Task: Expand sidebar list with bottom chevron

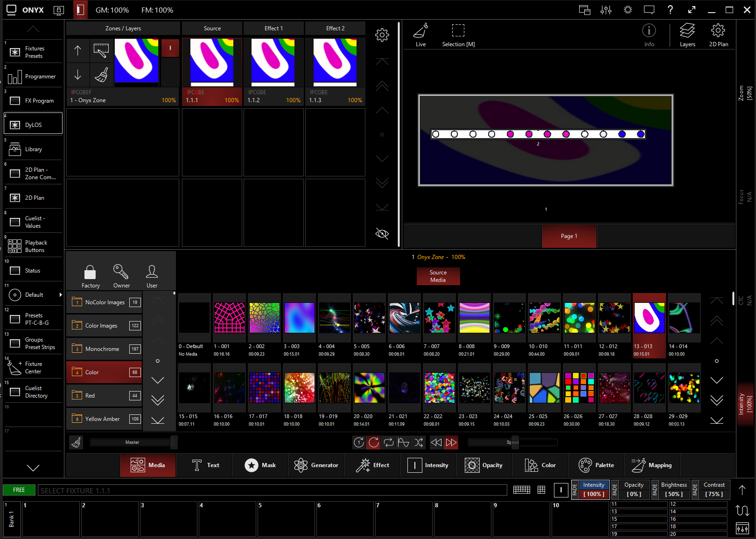Action: click(x=33, y=467)
